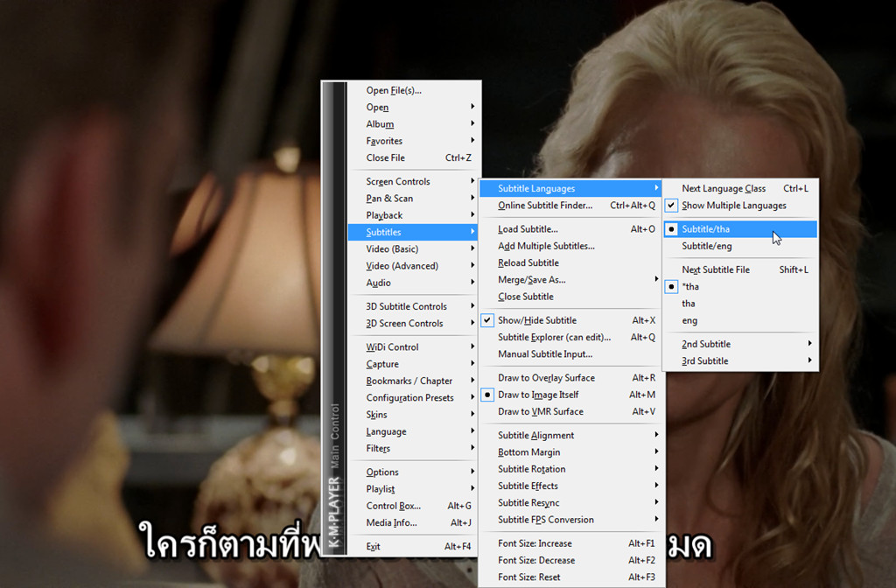Toggle Show Multiple Languages checkmark
Screen dimensions: 896x588
[x=740, y=206]
